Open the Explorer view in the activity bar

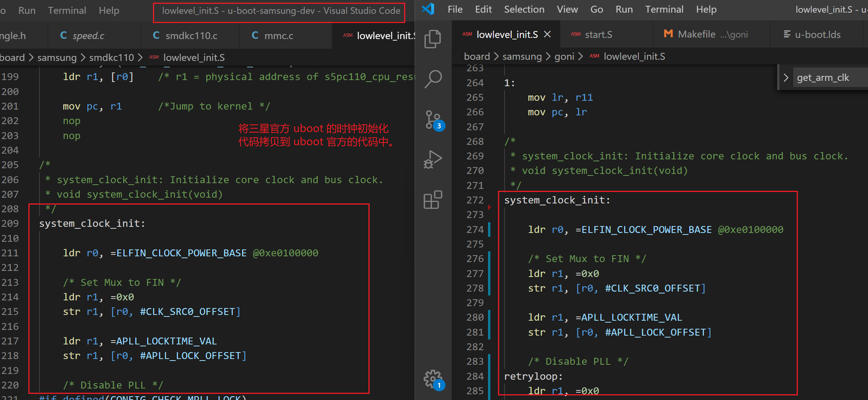click(x=432, y=38)
